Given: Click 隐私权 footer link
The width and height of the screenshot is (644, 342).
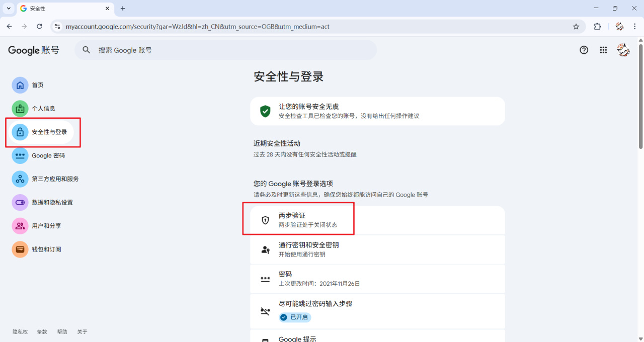Looking at the screenshot, I should (20, 332).
